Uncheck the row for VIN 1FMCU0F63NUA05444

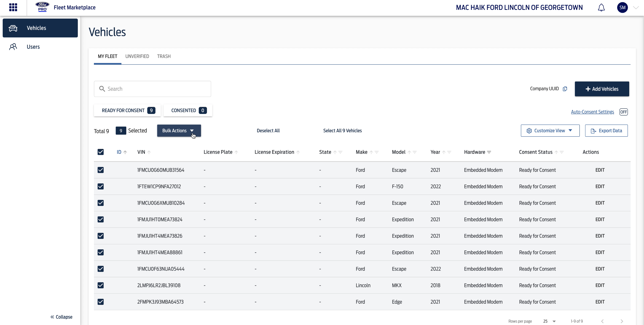100,269
